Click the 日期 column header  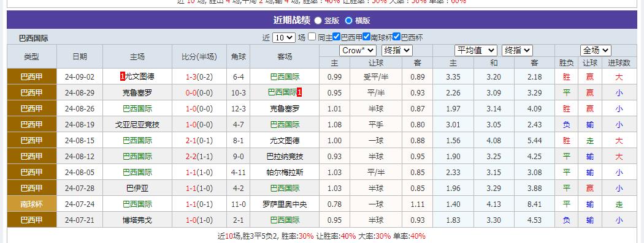tap(80, 56)
